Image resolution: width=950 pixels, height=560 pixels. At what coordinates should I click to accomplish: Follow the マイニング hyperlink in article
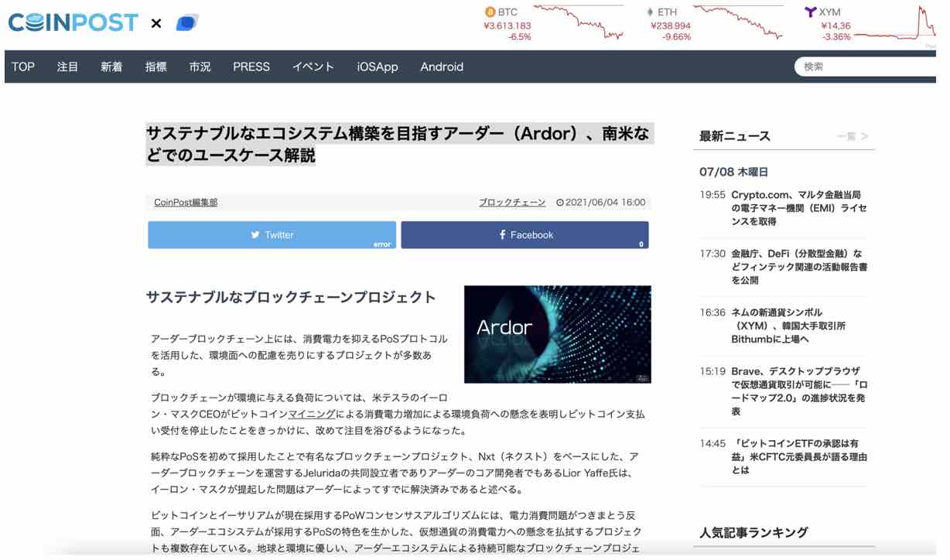click(x=311, y=415)
